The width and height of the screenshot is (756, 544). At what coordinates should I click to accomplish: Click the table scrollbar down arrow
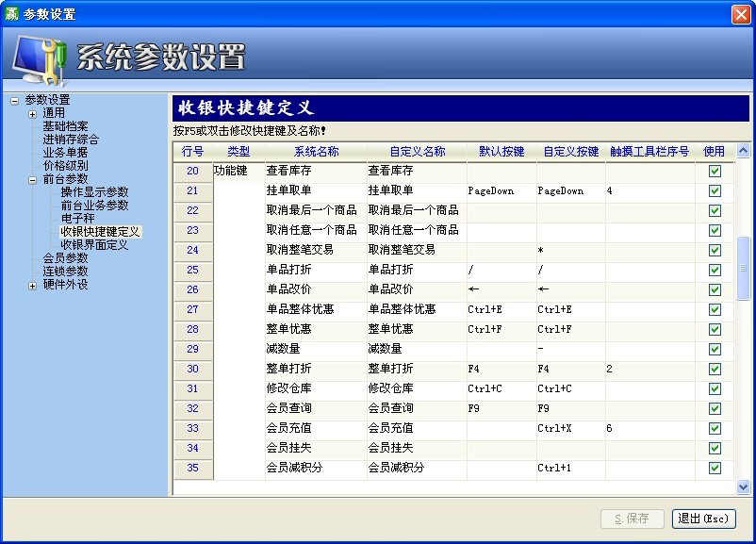point(743,487)
